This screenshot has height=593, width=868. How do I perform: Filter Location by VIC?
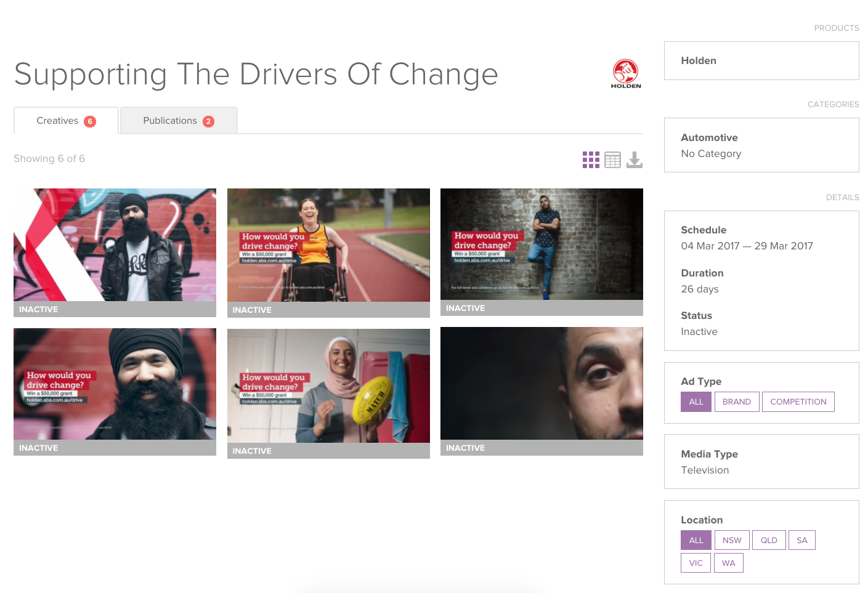point(696,563)
